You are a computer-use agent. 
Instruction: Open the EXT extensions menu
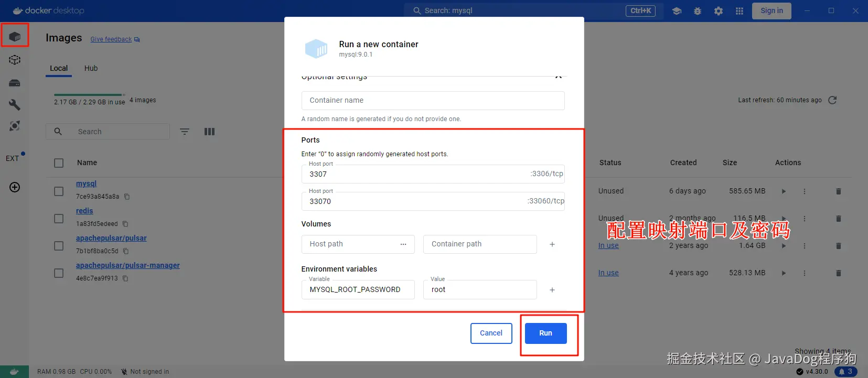(13, 158)
